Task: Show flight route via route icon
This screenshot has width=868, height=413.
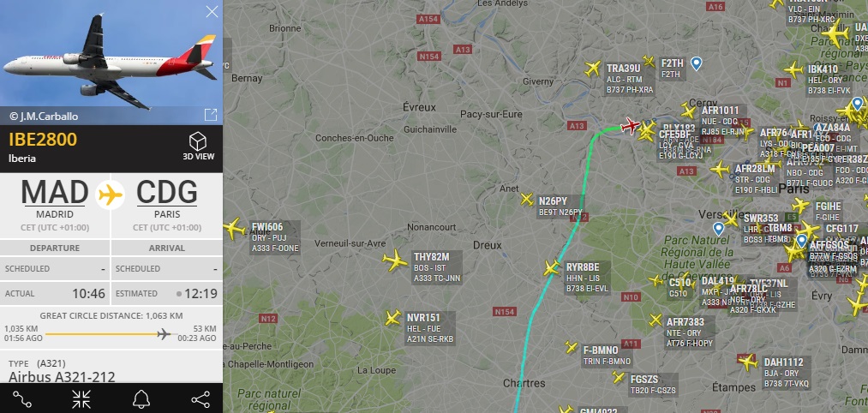Action: pyautogui.click(x=22, y=399)
